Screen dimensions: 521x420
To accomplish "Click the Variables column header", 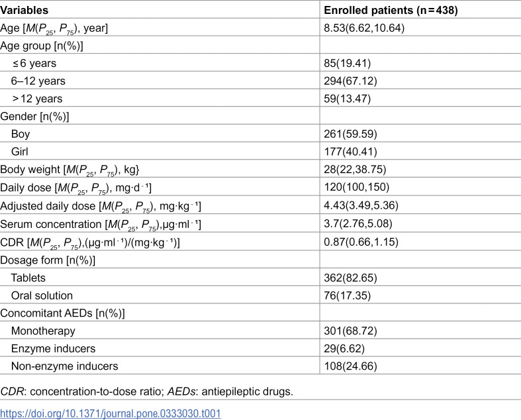I will pos(24,11).
